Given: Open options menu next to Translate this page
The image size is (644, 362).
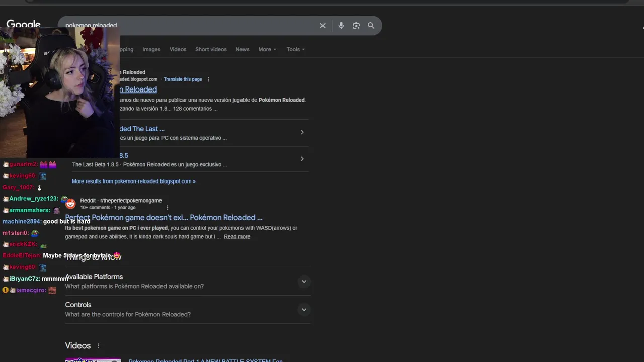Looking at the screenshot, I should pyautogui.click(x=208, y=79).
